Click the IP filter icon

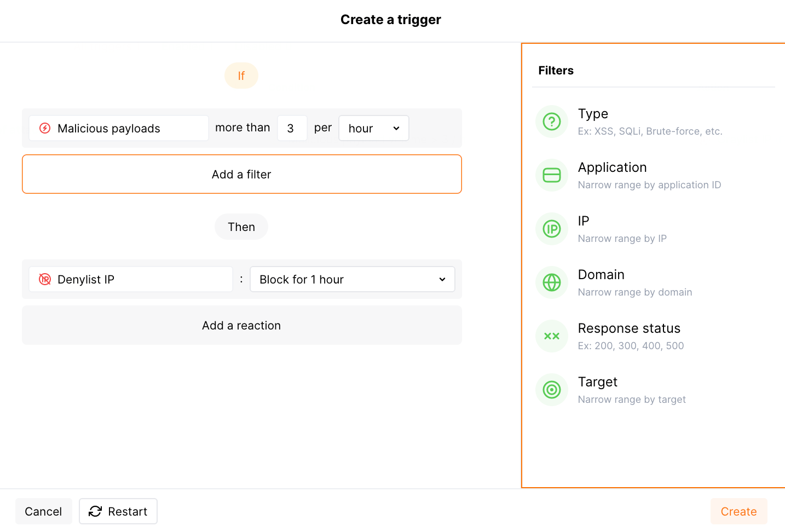[x=551, y=229]
